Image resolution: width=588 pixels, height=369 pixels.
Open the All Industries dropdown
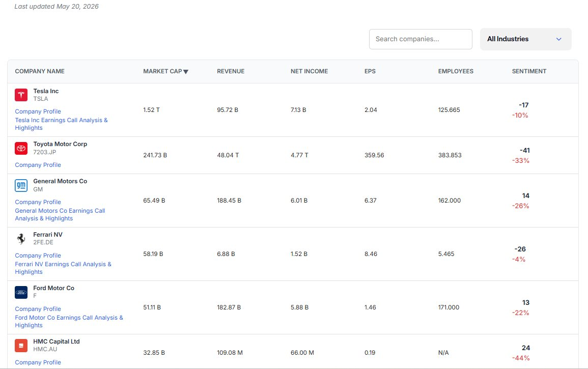(525, 39)
